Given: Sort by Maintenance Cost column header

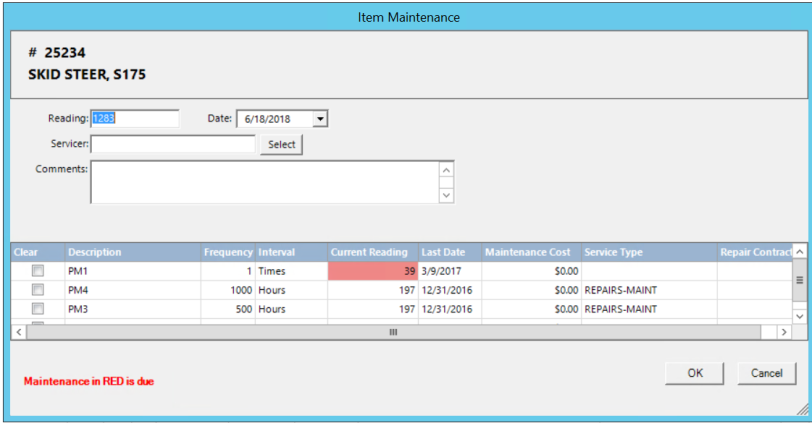Looking at the screenshot, I should [532, 252].
